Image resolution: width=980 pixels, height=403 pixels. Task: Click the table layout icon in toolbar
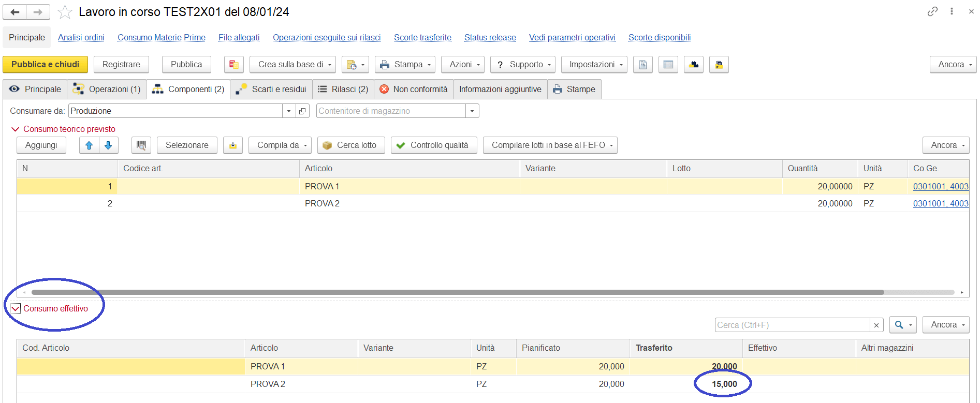pyautogui.click(x=668, y=65)
